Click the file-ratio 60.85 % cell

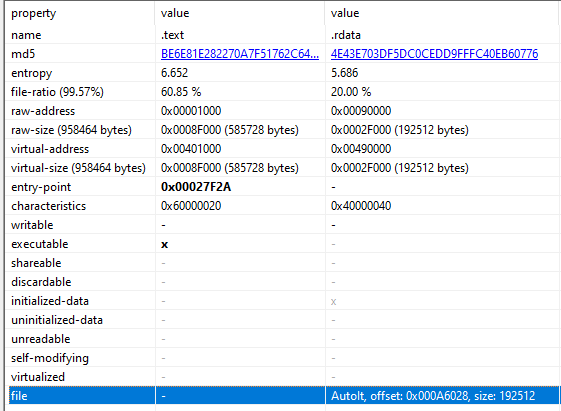[x=181, y=92]
